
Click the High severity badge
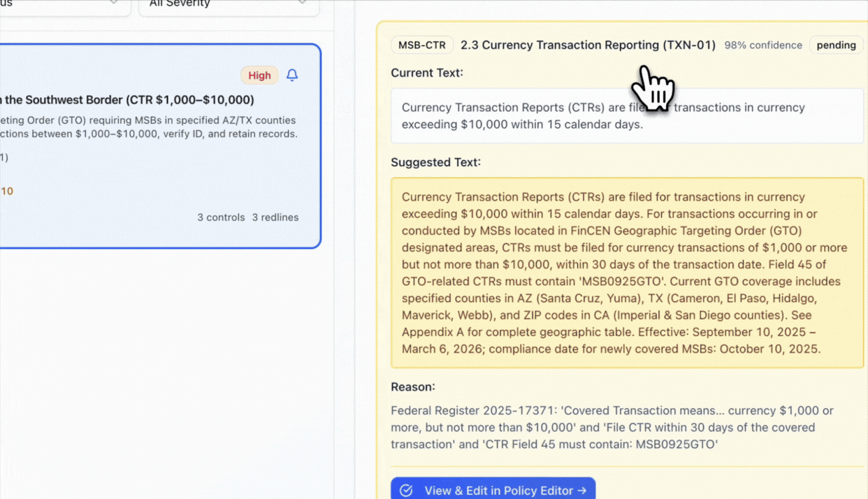tap(259, 75)
